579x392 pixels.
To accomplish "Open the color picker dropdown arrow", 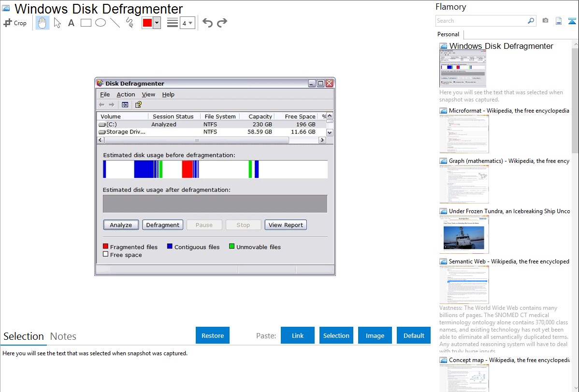I will [157, 23].
